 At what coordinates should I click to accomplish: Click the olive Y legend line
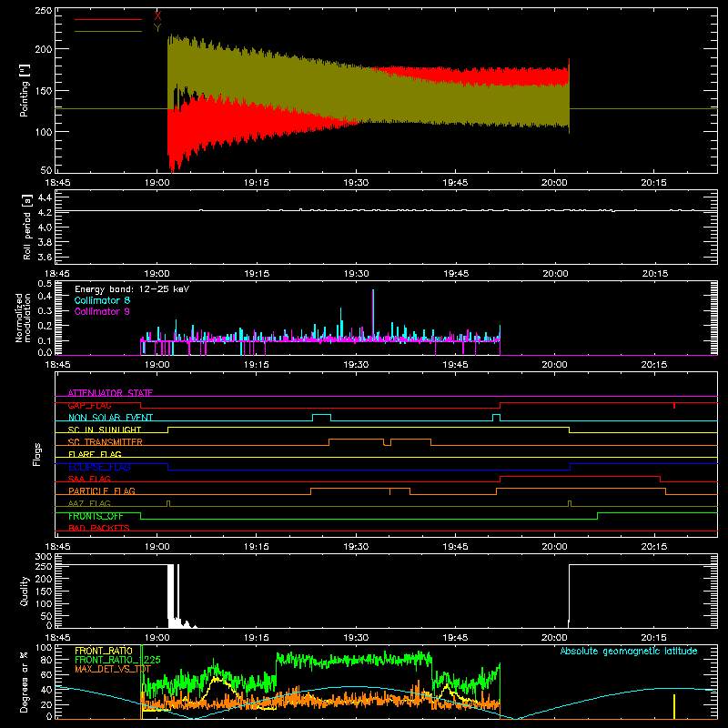click(108, 31)
